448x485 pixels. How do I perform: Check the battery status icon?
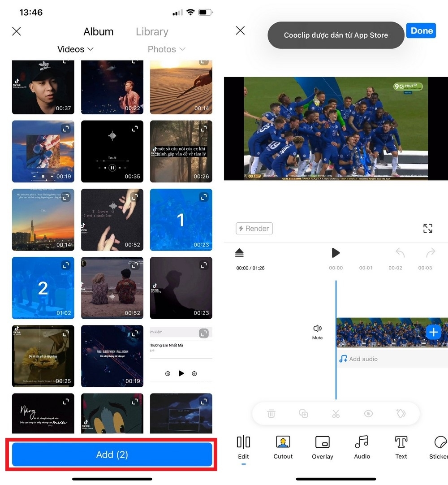click(205, 13)
